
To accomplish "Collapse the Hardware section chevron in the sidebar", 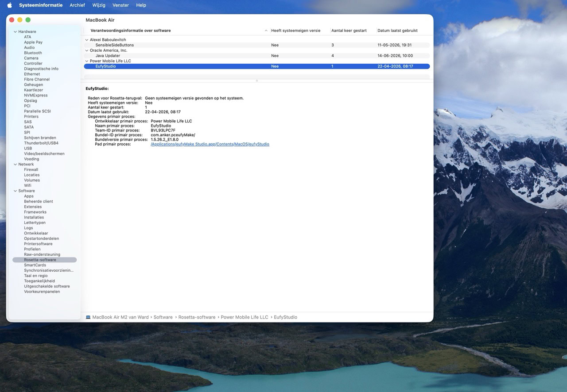I will coord(15,32).
